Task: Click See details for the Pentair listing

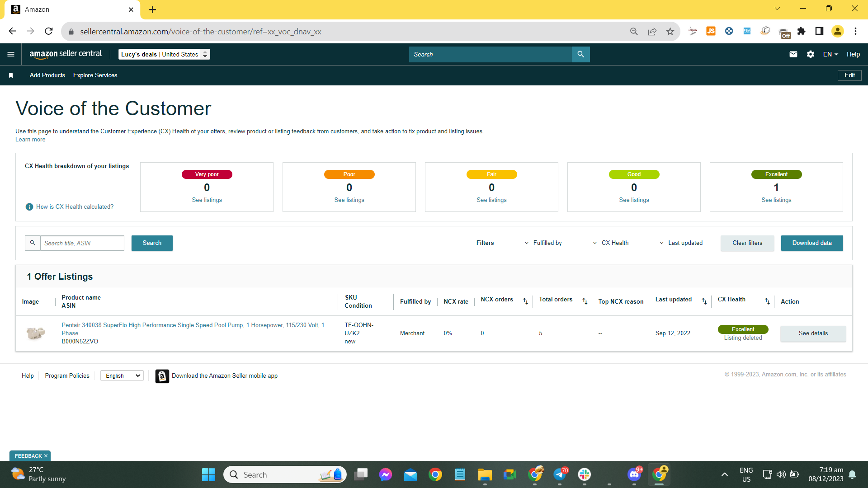Action: 813,333
